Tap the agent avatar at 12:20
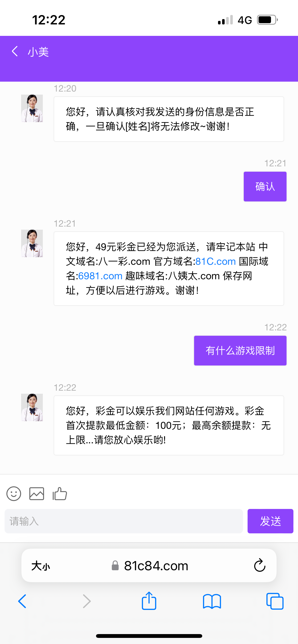The height and width of the screenshot is (644, 298). 32,108
